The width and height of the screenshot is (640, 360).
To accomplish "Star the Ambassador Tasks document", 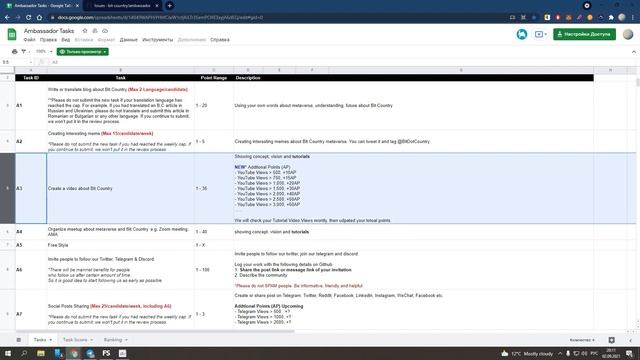I will coord(85,31).
